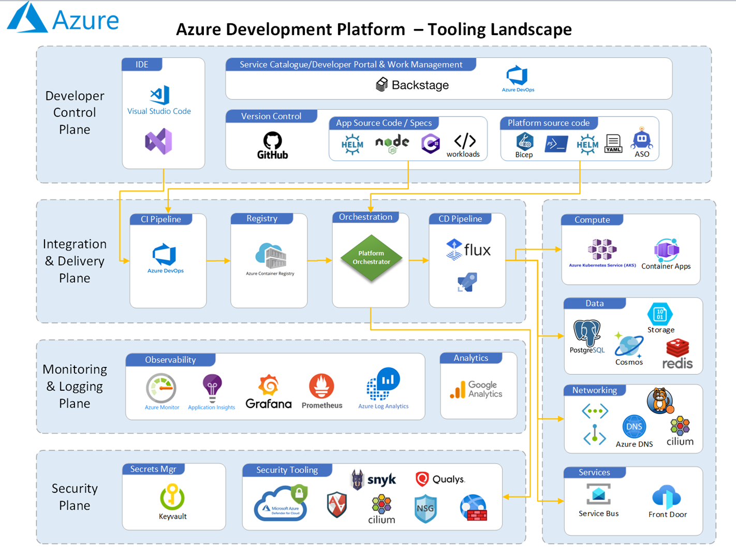Click the Registry label
Image resolution: width=736 pixels, height=560 pixels.
point(262,218)
